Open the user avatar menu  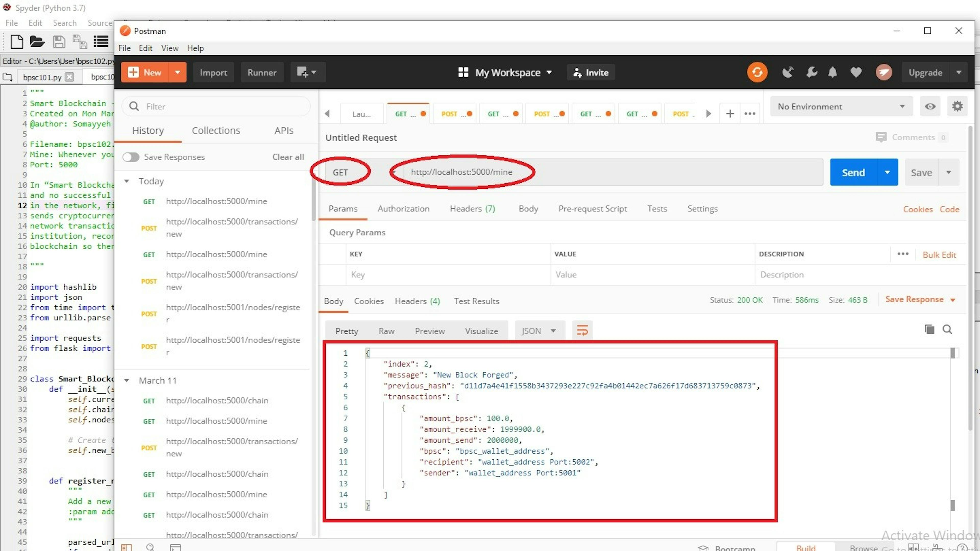(x=884, y=72)
